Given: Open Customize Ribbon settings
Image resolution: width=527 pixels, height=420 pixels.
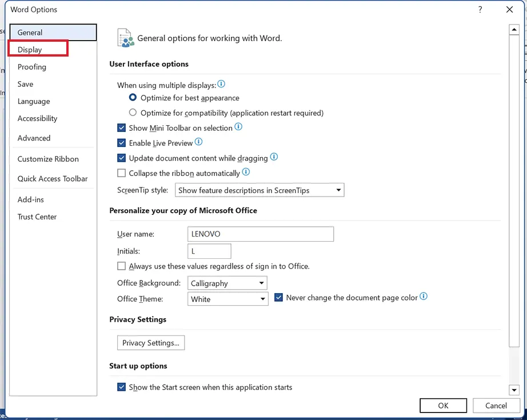Looking at the screenshot, I should tap(53, 159).
